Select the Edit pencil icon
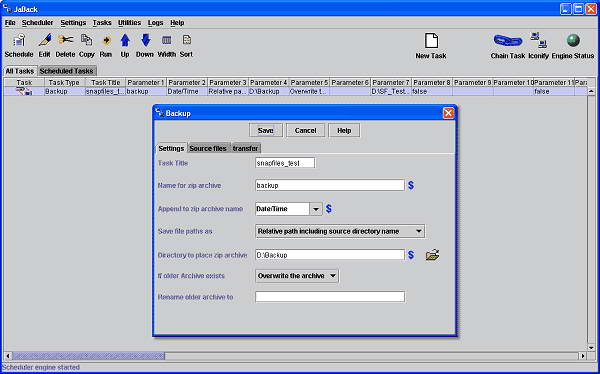600x374 pixels. pos(45,40)
